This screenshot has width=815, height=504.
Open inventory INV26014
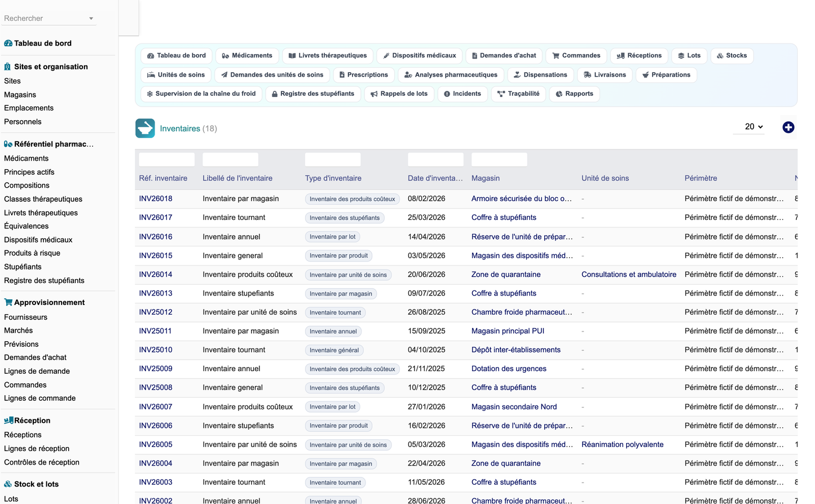click(156, 275)
